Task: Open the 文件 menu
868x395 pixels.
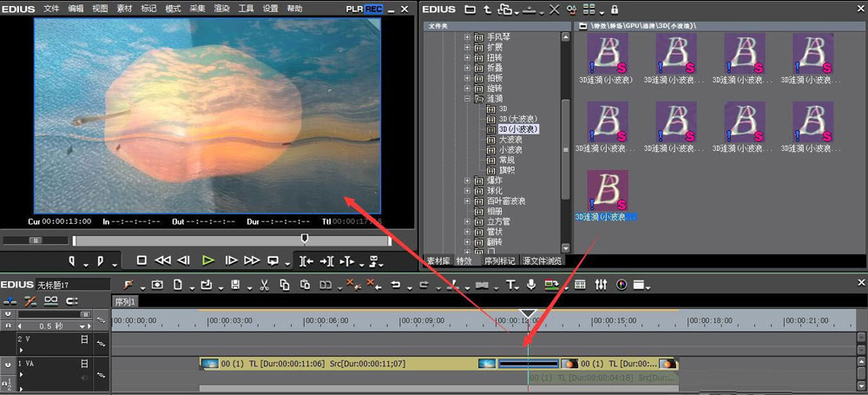Action: point(51,9)
